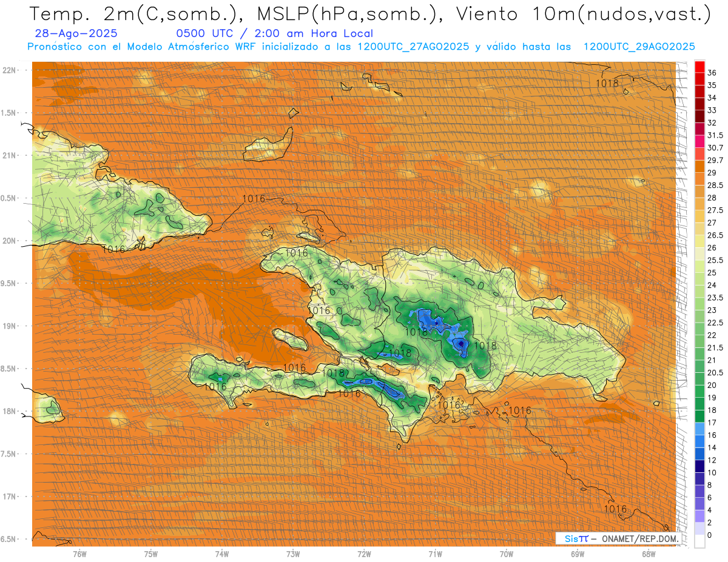Select the orange swatch between 29 and 29.7

[699, 166]
